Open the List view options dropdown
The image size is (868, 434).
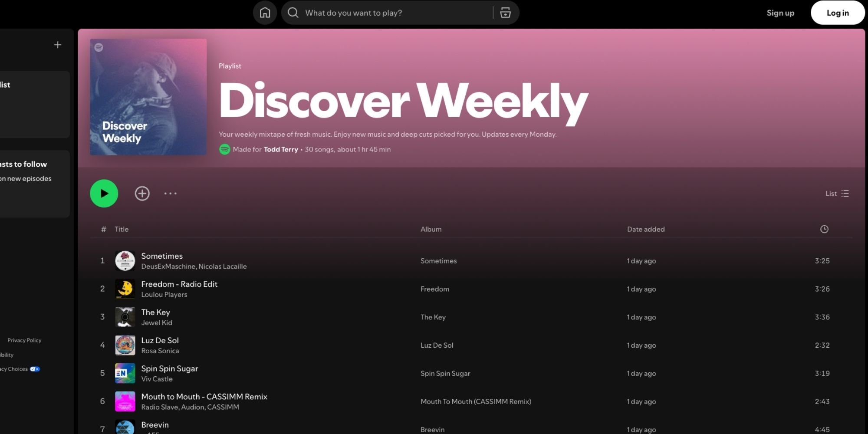click(837, 194)
